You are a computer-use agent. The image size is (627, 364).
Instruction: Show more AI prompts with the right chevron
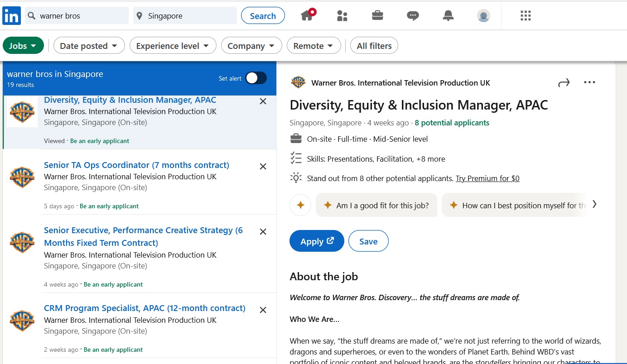click(x=594, y=204)
